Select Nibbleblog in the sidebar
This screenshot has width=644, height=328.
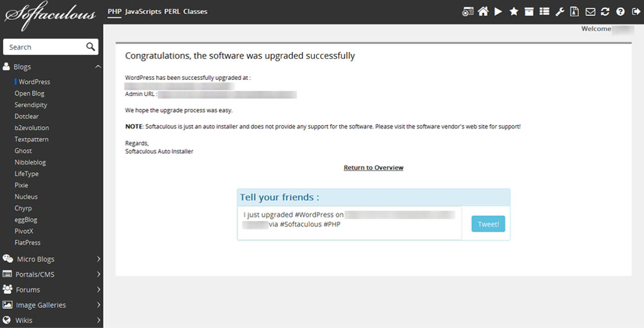click(x=30, y=162)
